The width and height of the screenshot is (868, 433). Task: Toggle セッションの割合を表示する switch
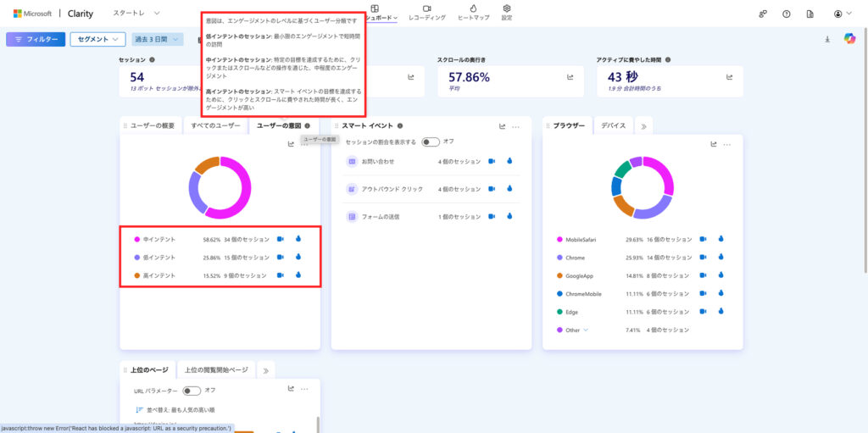[431, 142]
